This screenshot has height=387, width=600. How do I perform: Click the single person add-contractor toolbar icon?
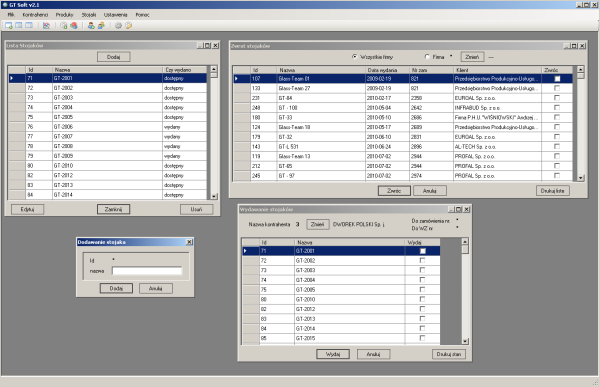coord(91,26)
